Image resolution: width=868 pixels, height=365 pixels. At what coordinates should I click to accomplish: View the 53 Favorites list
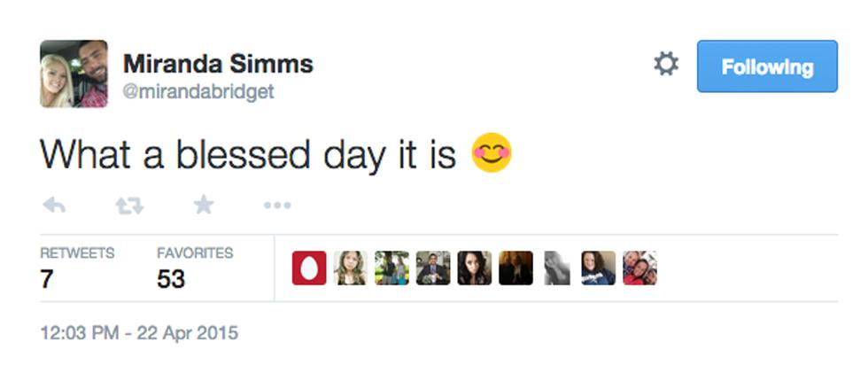pos(195,268)
